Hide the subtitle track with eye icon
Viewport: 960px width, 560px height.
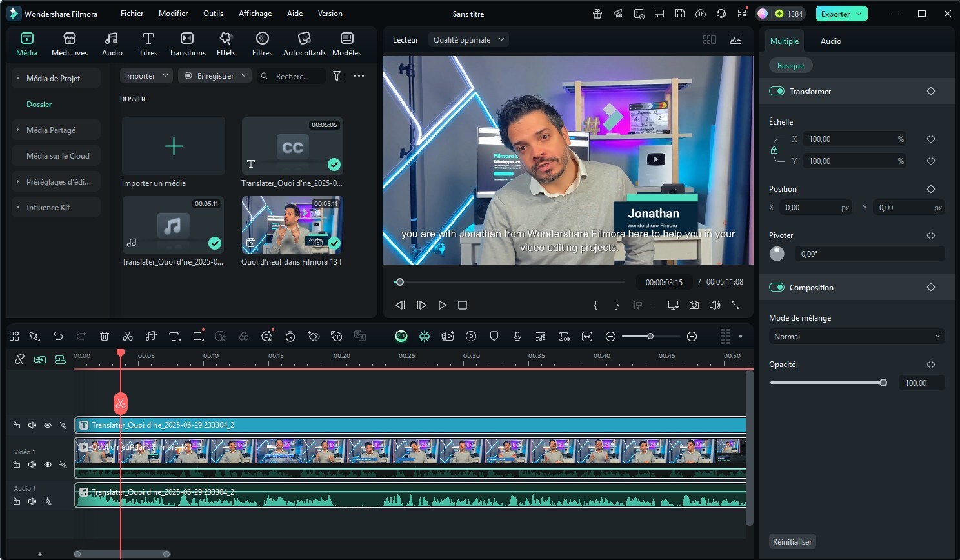point(48,425)
